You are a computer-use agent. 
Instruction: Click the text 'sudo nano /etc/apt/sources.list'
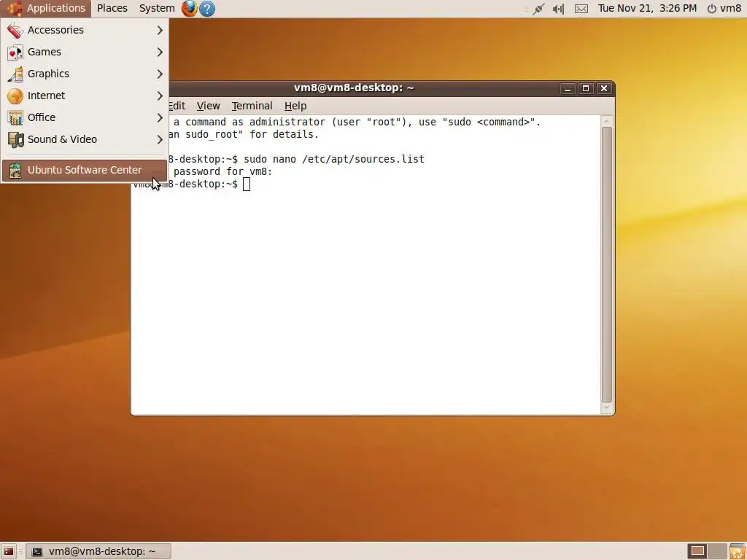(x=334, y=159)
